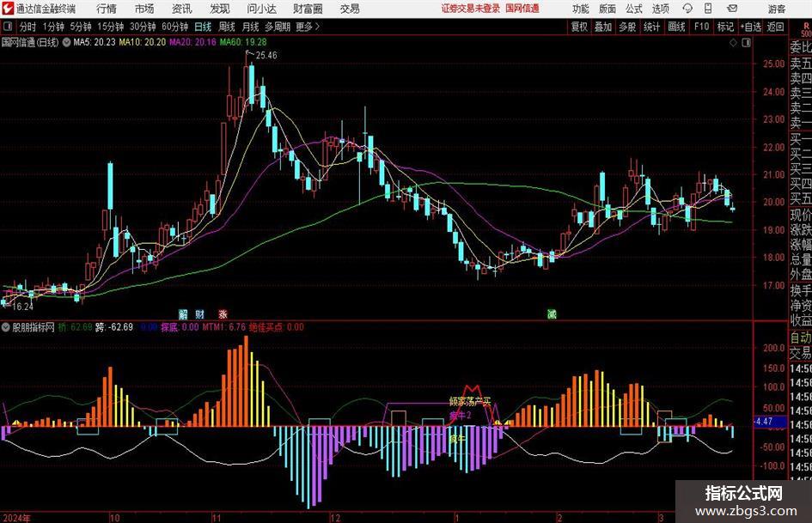This screenshot has width=812, height=523.
Task: Open the 市场 menu
Action: (144, 9)
